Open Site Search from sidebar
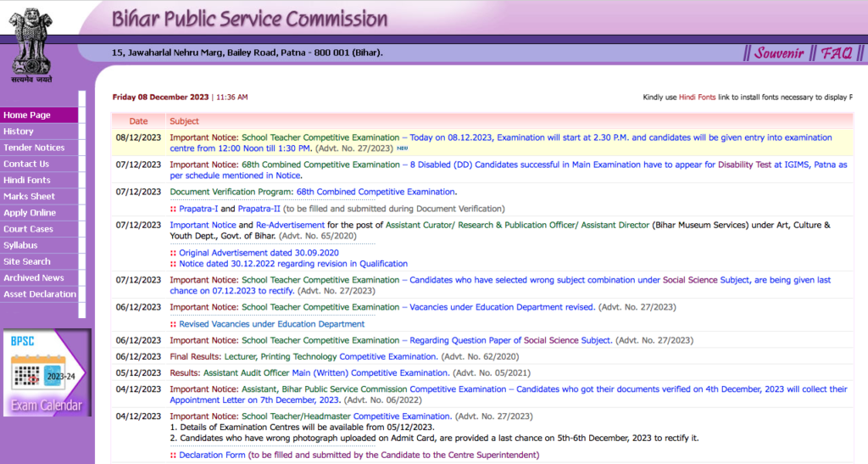 (27, 261)
